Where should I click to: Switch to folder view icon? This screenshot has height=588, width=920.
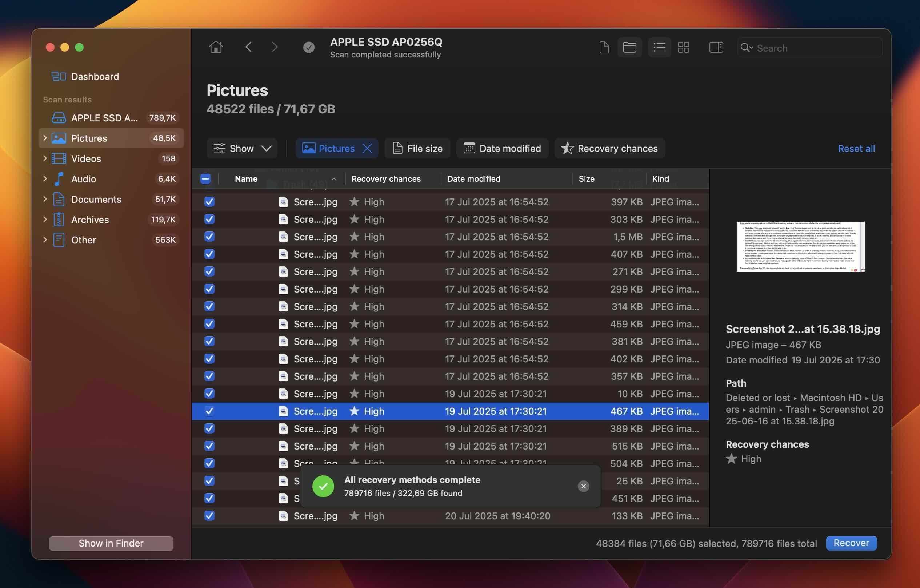tap(629, 47)
